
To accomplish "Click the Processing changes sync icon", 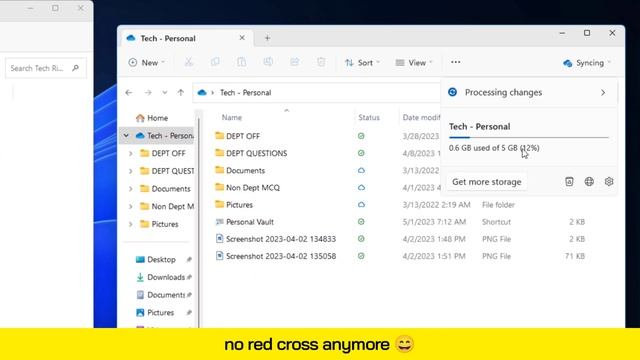I will [x=452, y=92].
